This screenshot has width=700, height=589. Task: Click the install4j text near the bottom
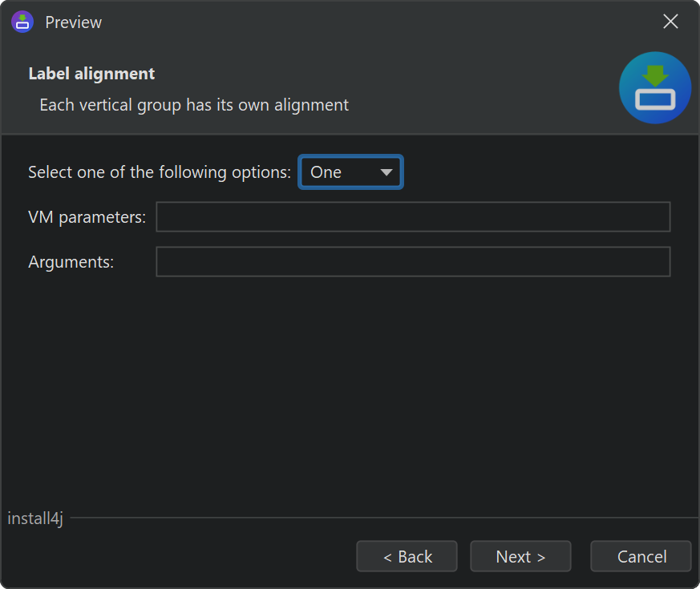[35, 518]
